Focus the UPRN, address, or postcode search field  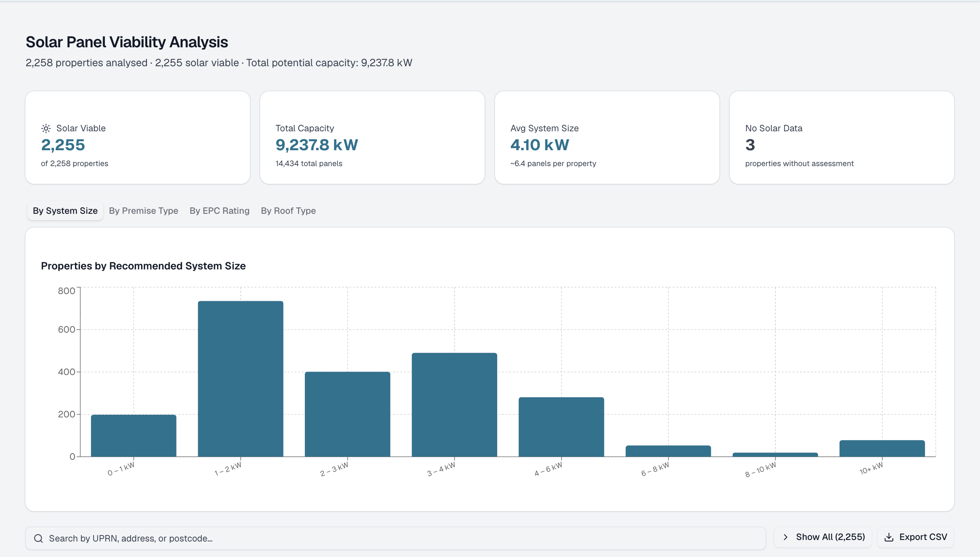[x=395, y=538]
